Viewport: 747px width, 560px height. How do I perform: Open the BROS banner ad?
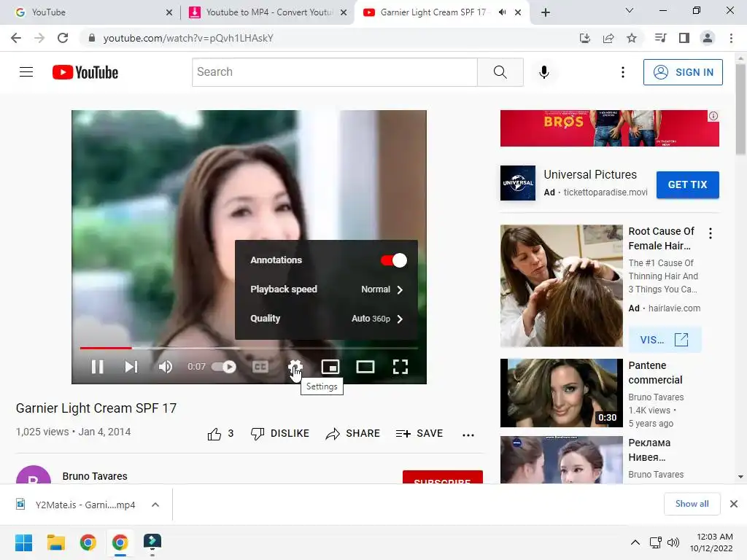point(609,128)
